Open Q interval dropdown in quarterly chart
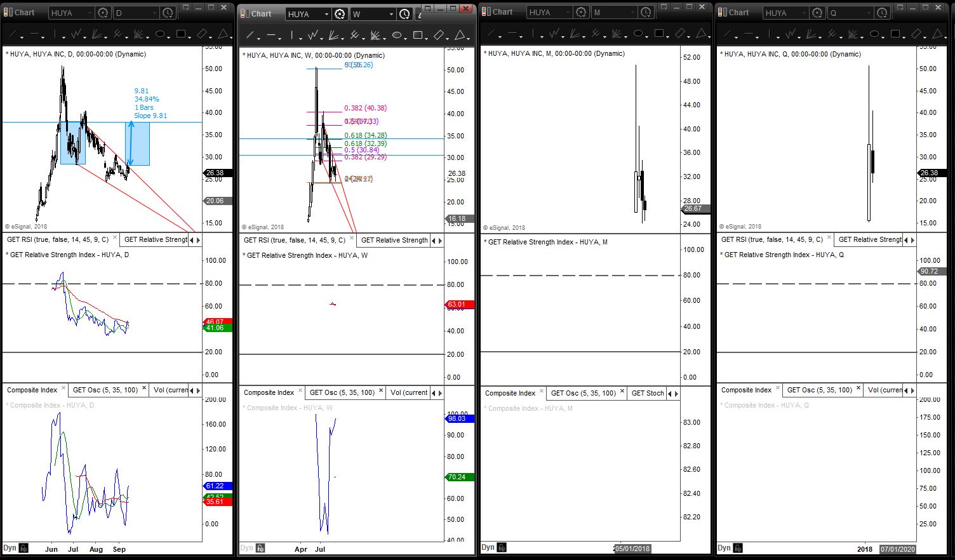The height and width of the screenshot is (560, 955). [x=850, y=13]
